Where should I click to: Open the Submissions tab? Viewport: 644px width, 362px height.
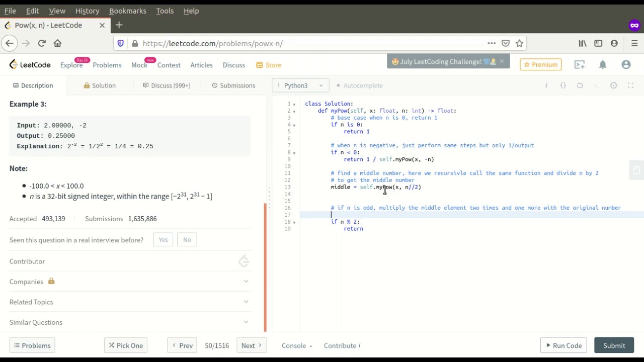click(x=233, y=85)
